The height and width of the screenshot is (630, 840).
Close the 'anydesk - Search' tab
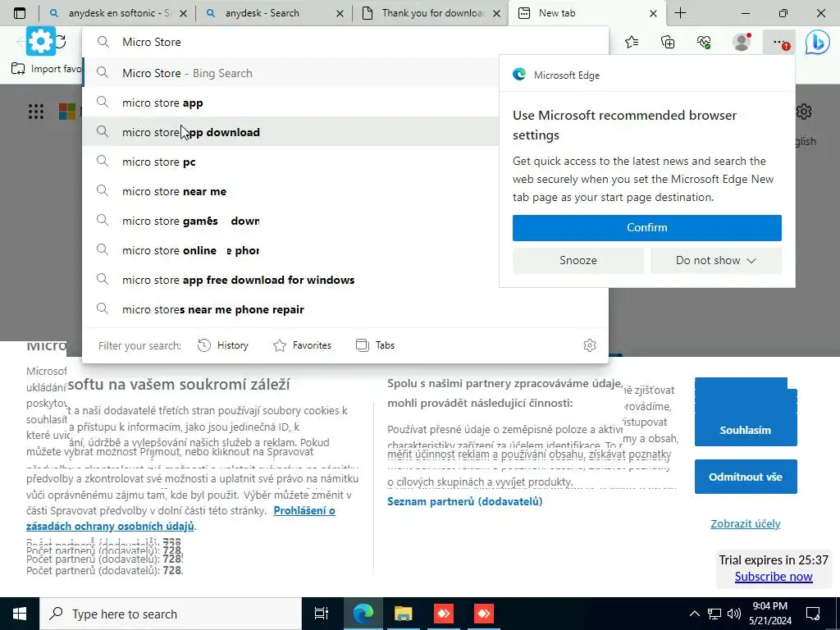click(340, 13)
